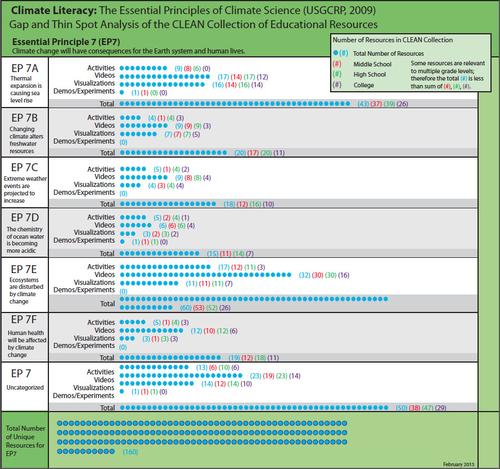
Task: Click the EP 7E Videos total count (32)
Action: [305, 275]
